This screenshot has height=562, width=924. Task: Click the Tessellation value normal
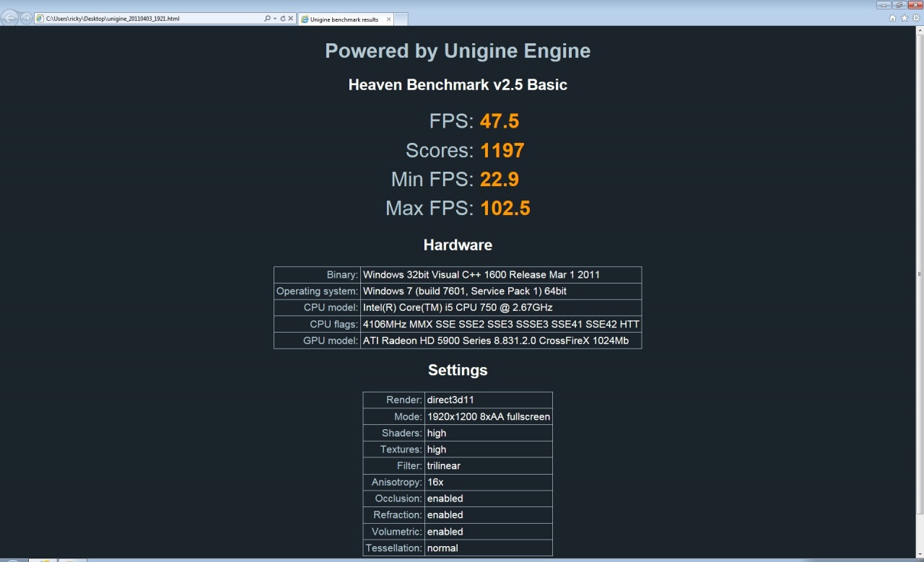pyautogui.click(x=489, y=548)
